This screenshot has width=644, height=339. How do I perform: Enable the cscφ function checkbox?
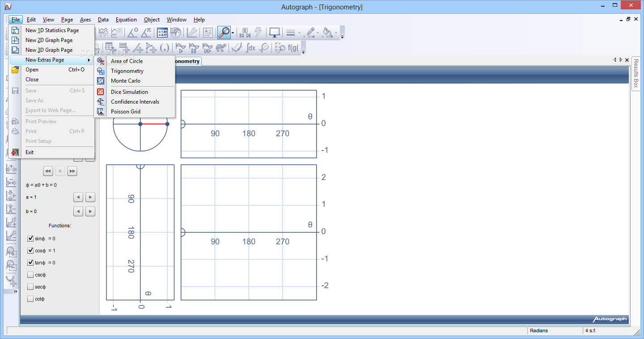(x=30, y=275)
